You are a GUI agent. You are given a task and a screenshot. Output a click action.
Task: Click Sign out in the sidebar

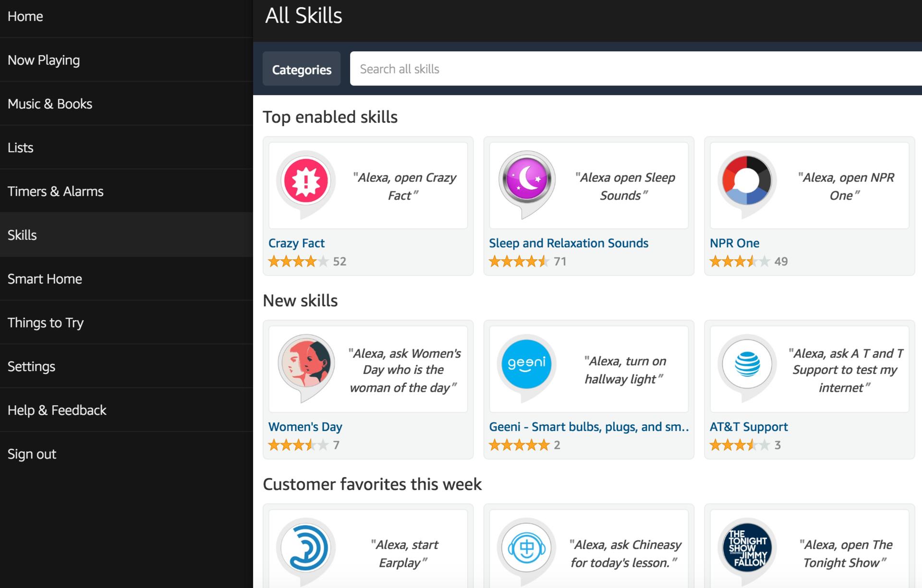click(32, 454)
